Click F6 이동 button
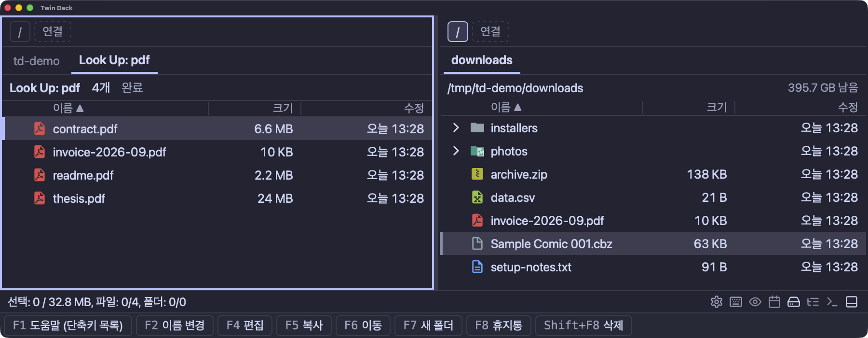Screen dimensions: 868x338 coord(363,325)
